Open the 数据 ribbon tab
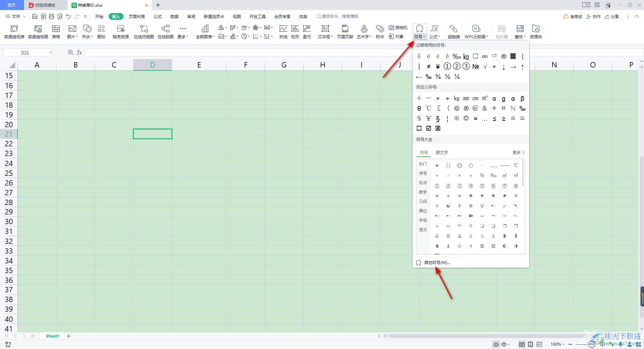The height and width of the screenshot is (349, 644). (x=174, y=16)
